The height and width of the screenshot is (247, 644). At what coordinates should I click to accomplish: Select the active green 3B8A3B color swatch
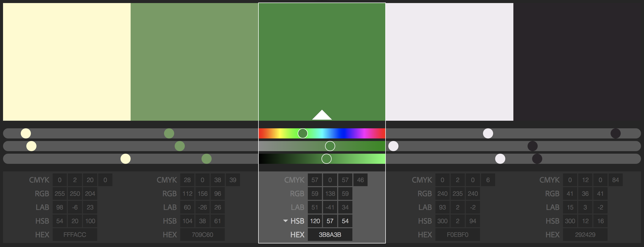click(322, 62)
